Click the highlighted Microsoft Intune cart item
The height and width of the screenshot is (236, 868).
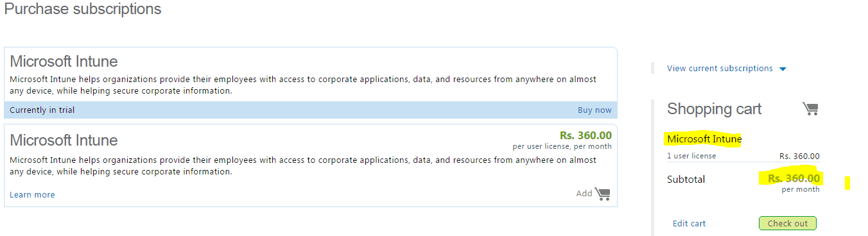704,139
